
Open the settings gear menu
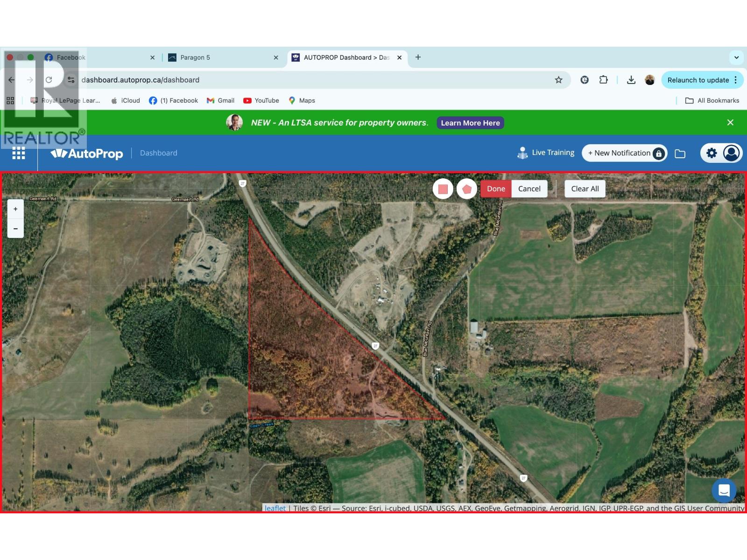(711, 153)
